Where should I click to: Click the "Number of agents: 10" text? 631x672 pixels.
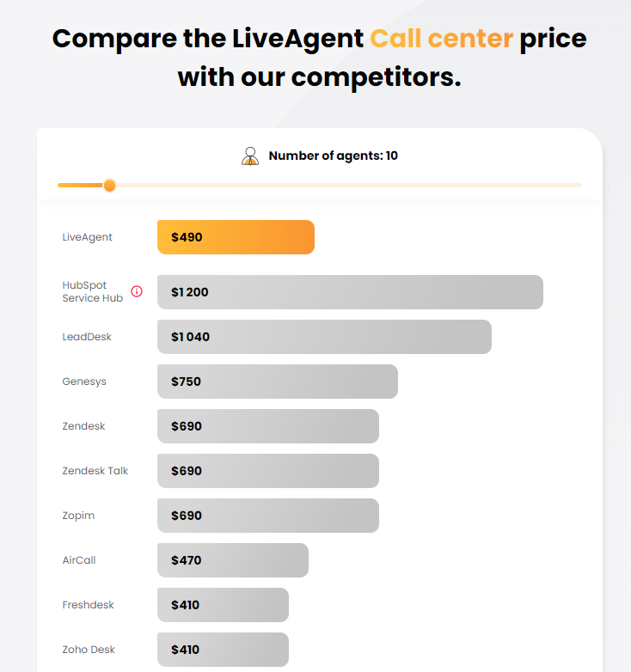tap(333, 156)
